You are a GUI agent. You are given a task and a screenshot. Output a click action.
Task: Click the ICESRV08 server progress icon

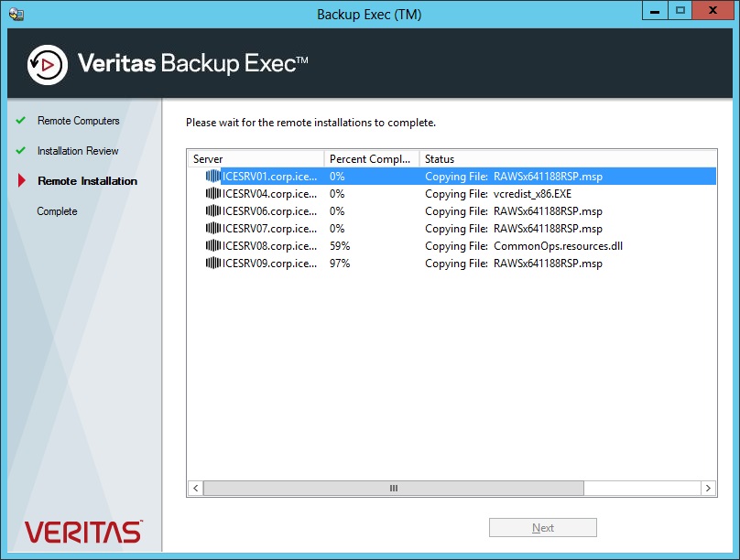(x=213, y=245)
